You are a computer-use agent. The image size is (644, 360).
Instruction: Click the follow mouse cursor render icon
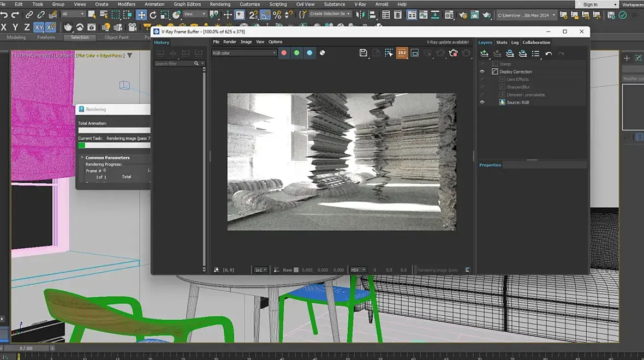click(389, 53)
